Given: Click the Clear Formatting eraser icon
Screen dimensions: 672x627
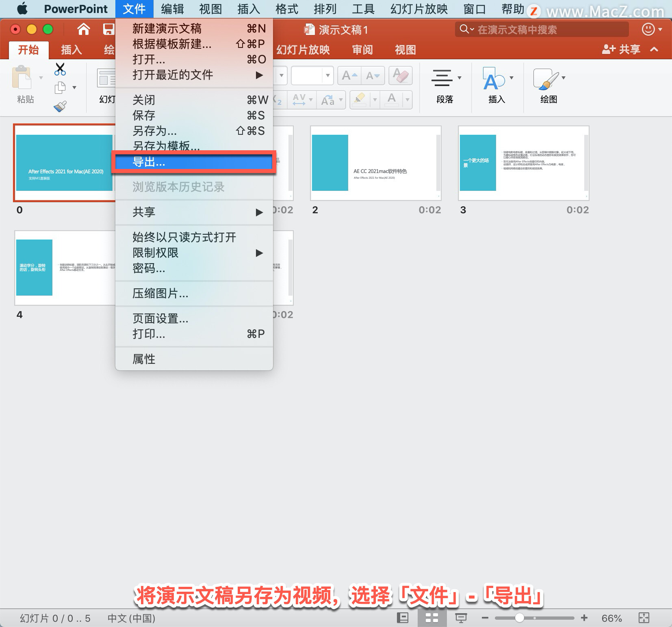Looking at the screenshot, I should [401, 76].
